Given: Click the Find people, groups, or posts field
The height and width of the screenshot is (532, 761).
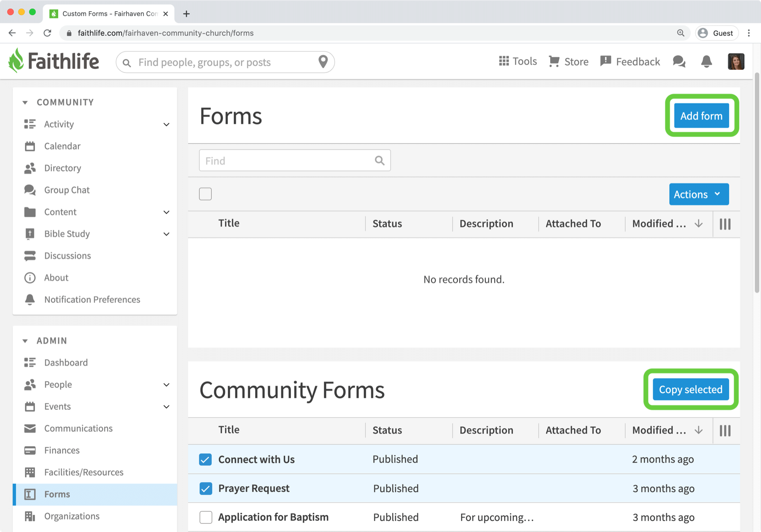Looking at the screenshot, I should pos(225,62).
